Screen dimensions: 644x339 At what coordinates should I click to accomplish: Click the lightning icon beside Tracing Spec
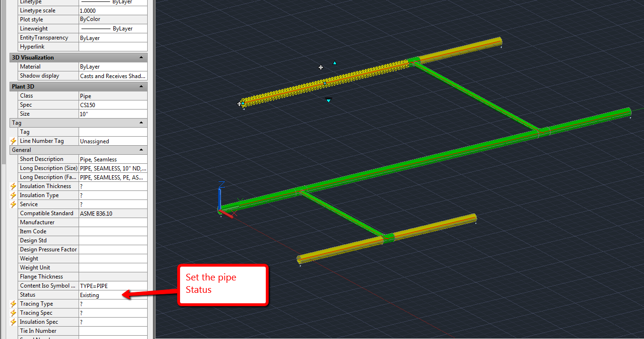13,313
